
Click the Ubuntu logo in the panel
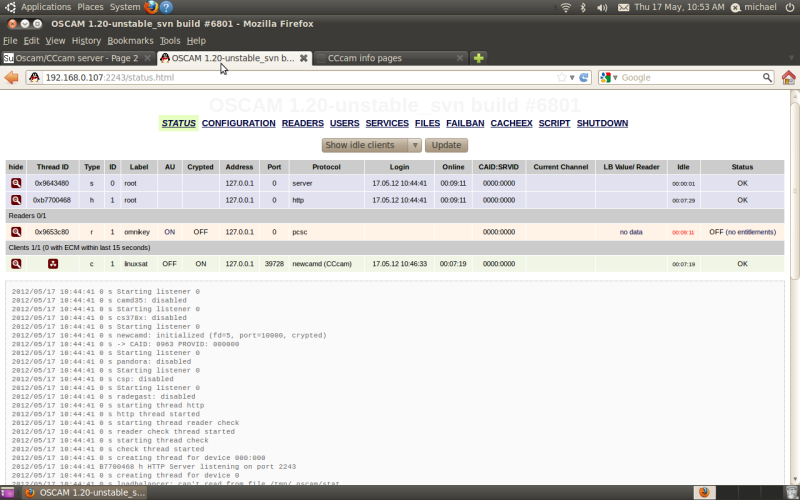click(x=10, y=7)
